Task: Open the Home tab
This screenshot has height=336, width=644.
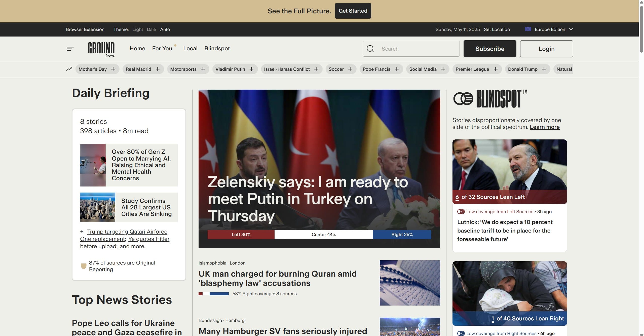Action: (x=137, y=48)
